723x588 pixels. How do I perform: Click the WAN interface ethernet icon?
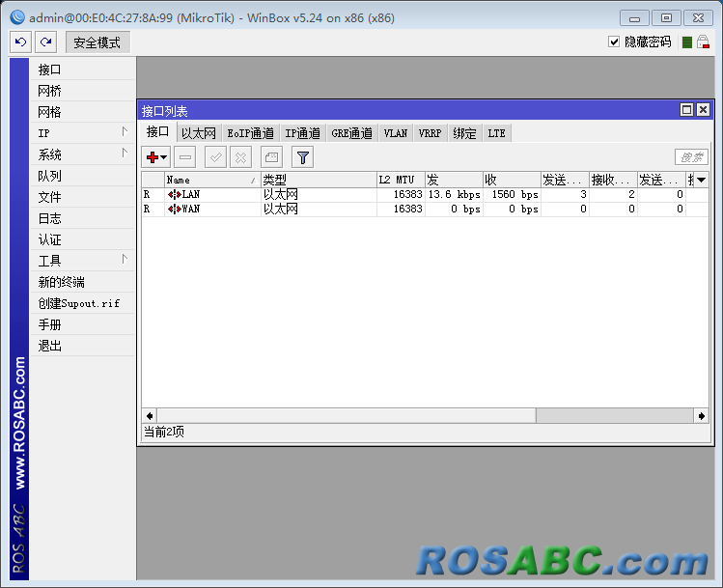click(175, 209)
